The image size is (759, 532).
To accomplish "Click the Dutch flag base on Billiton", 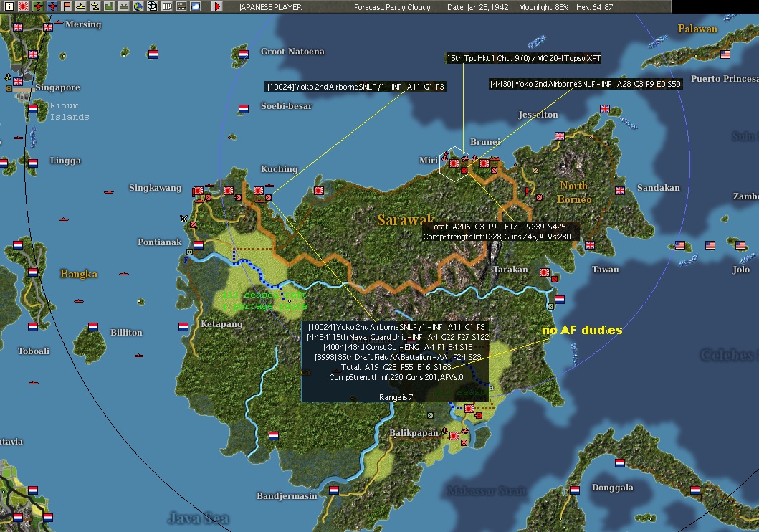I will [x=93, y=327].
